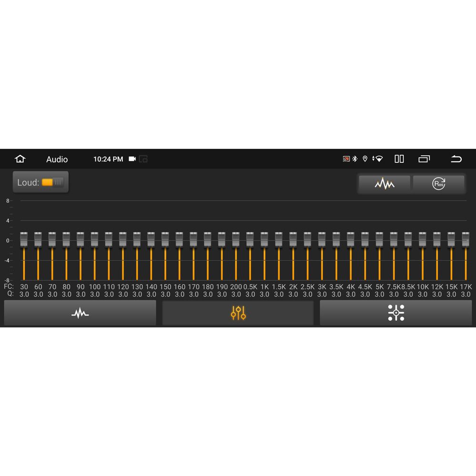Screen dimensions: 476x476
Task: Tap the Wi-Fi status icon
Action: 378,159
